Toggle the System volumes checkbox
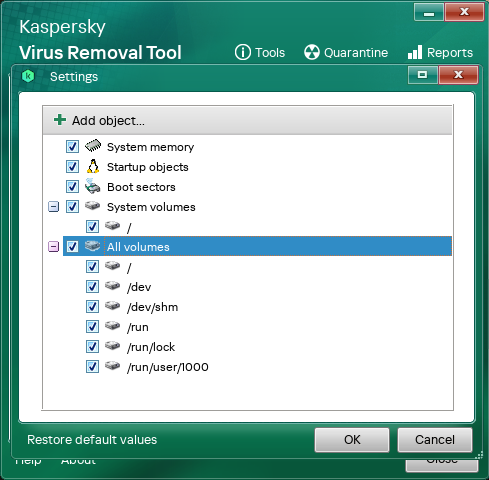Screen dimensions: 489x480 (x=72, y=206)
